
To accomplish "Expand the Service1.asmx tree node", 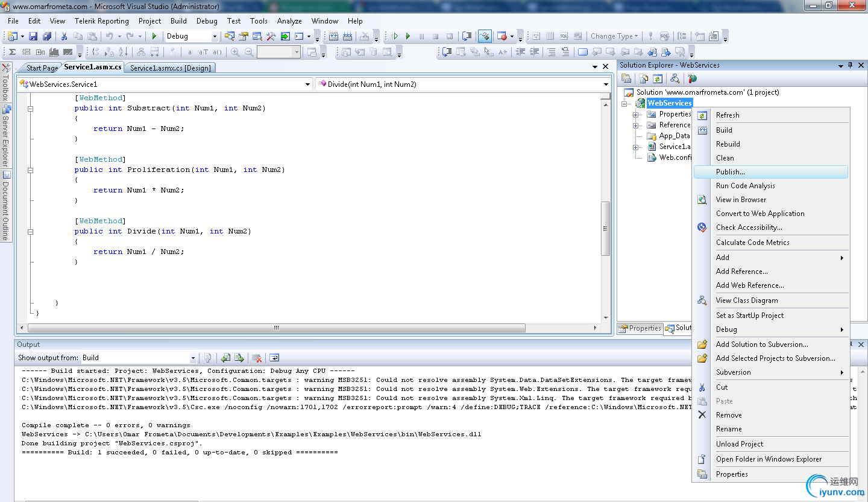I will 635,147.
